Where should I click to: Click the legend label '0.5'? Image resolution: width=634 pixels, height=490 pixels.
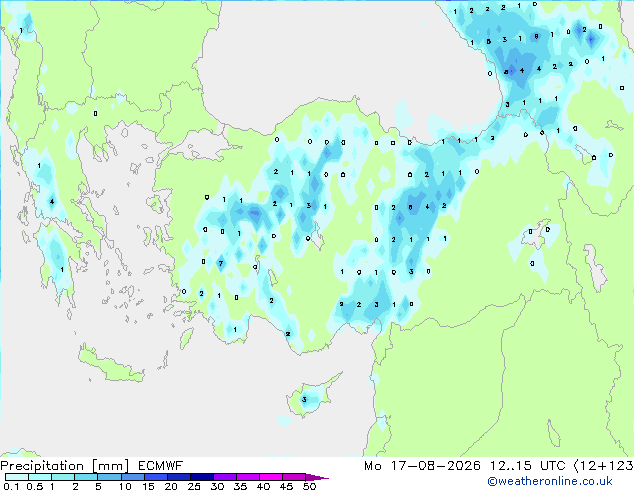34,486
